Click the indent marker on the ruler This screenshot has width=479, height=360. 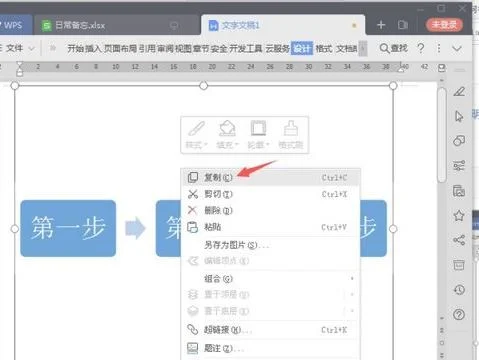20,69
